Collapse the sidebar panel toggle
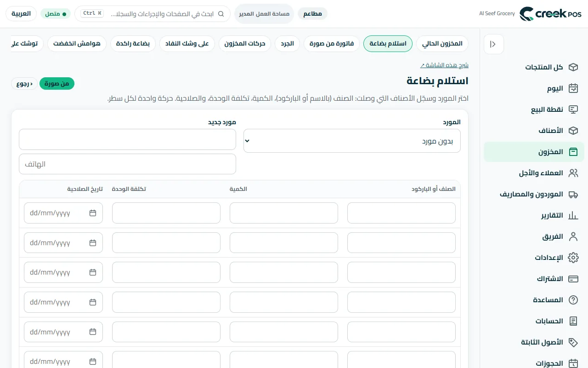588x368 pixels. point(493,44)
